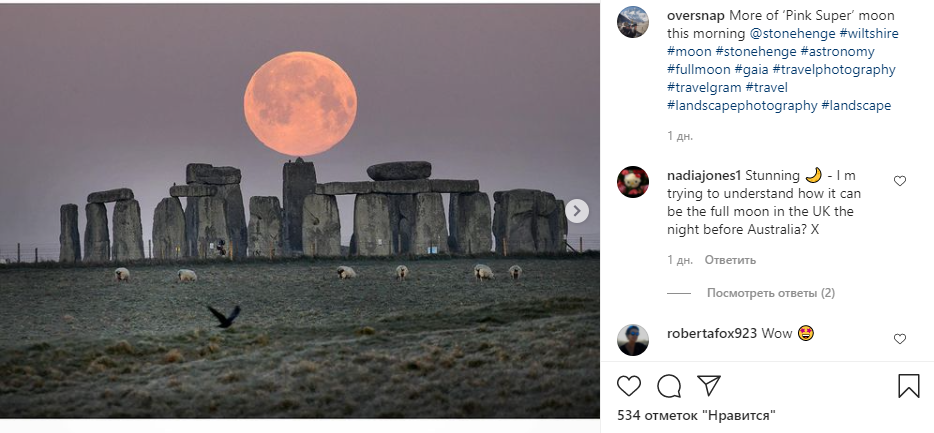Open the comment bubble icon
The image size is (934, 433).
pyautogui.click(x=669, y=386)
